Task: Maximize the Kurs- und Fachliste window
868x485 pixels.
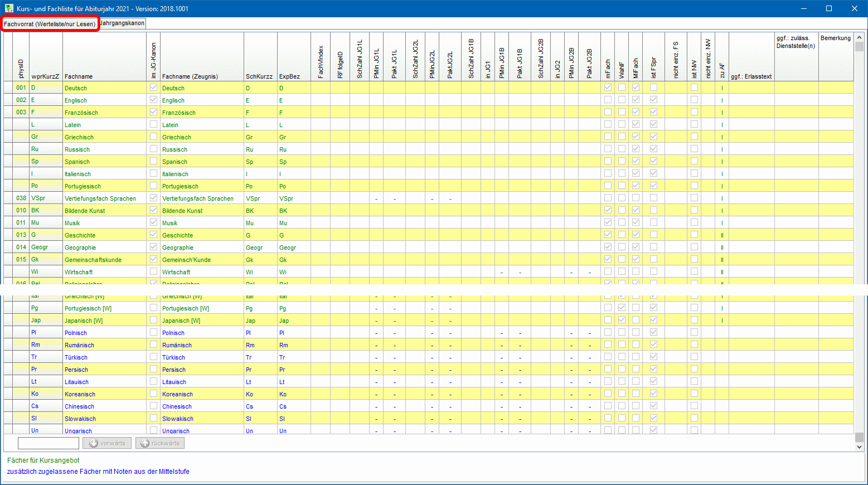Action: click(x=829, y=8)
